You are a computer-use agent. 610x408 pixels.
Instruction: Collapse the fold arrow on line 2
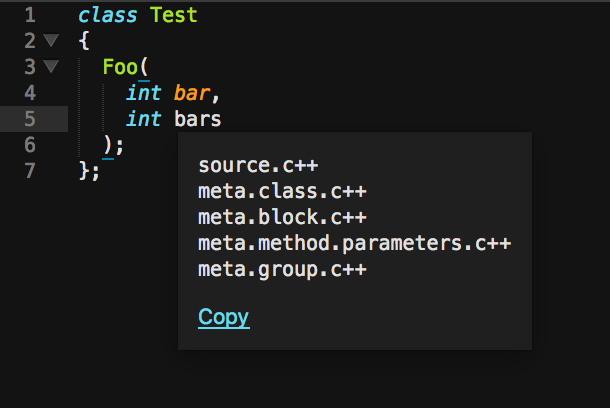[x=52, y=42]
